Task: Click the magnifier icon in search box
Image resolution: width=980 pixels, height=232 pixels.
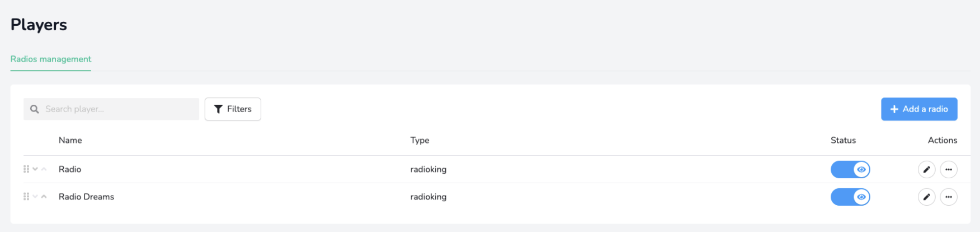Action: [x=35, y=109]
